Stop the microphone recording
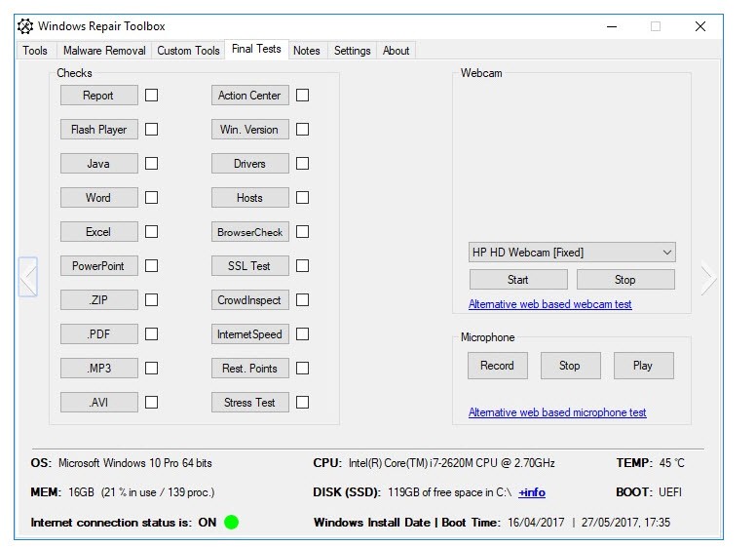The image size is (756, 547). (x=570, y=365)
